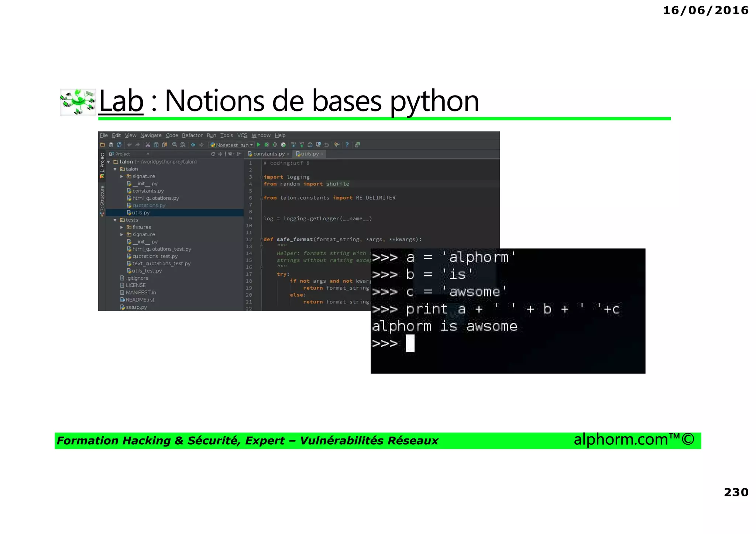This screenshot has width=756, height=534.
Task: Open the Window menu
Action: 261,135
